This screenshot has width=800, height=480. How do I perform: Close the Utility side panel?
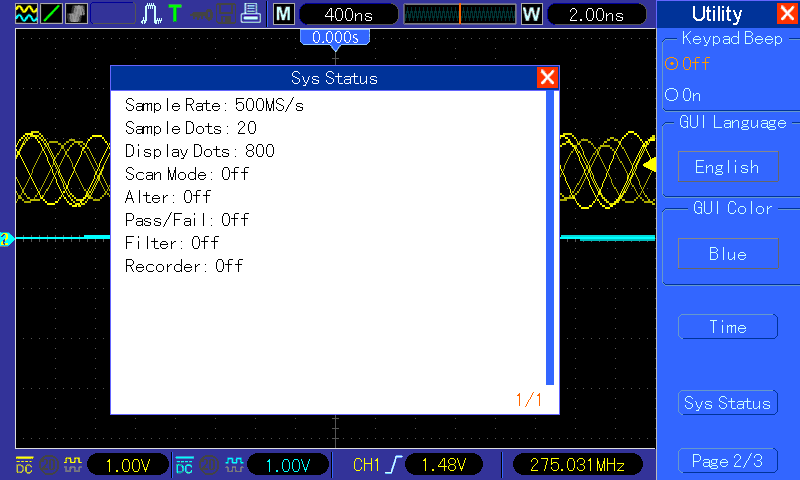[787, 13]
